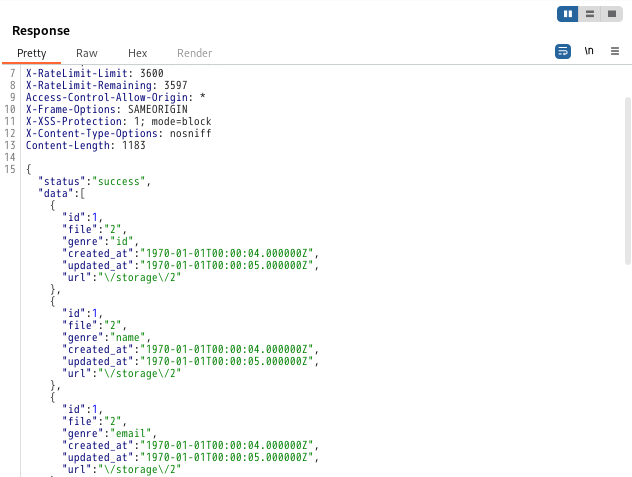Click Content-Length: 1183 header line
The width and height of the screenshot is (632, 477).
85,146
